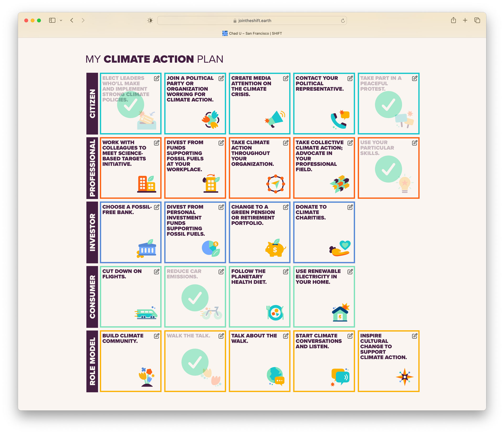This screenshot has width=504, height=434.
Task: Toggle the Safari sidebar
Action: click(x=52, y=20)
